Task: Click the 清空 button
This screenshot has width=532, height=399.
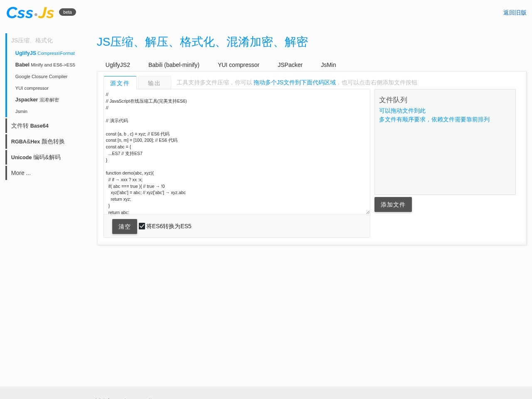Action: click(x=125, y=227)
